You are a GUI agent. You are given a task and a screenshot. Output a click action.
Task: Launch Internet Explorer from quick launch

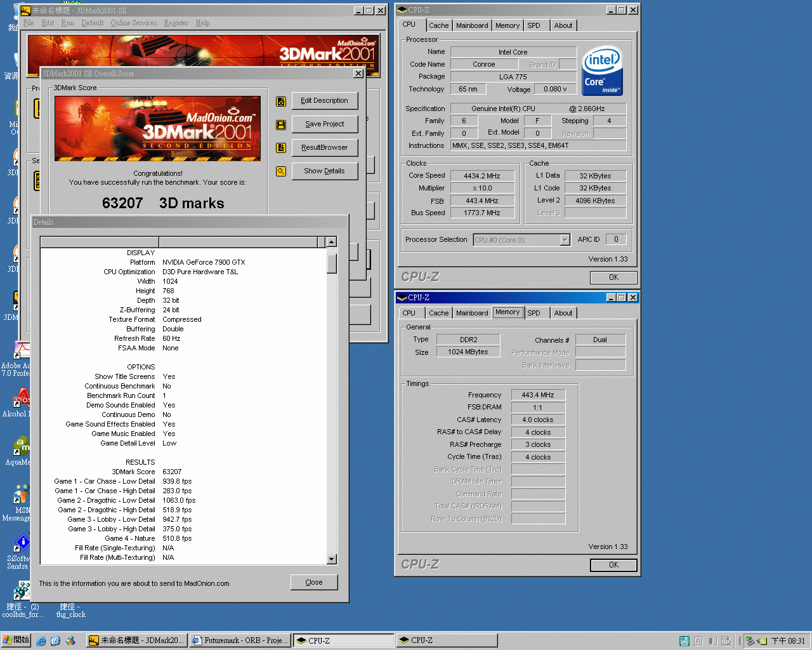(41, 641)
